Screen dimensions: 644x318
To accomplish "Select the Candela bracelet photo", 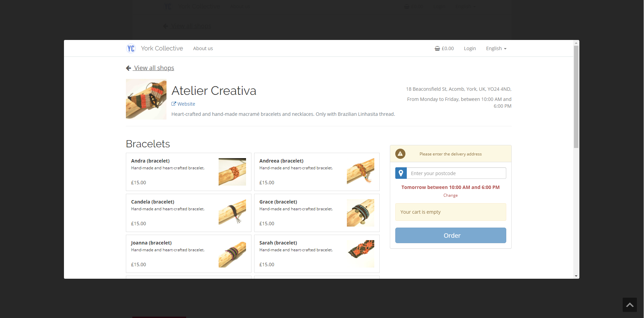I will pyautogui.click(x=232, y=213).
